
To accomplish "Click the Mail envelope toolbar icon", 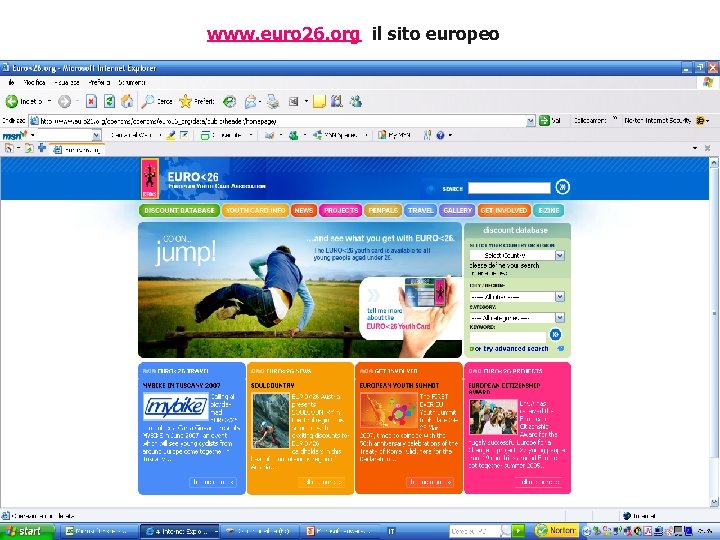I will click(251, 101).
